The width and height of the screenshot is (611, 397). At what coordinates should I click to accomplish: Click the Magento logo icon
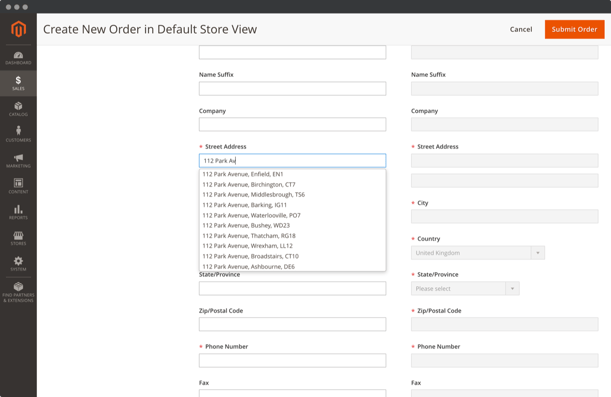[x=18, y=29]
